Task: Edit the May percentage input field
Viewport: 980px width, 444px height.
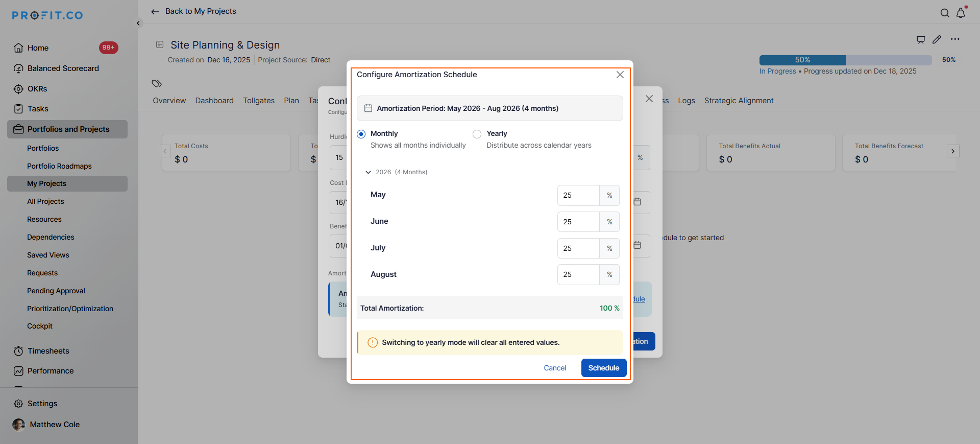Action: pyautogui.click(x=578, y=195)
